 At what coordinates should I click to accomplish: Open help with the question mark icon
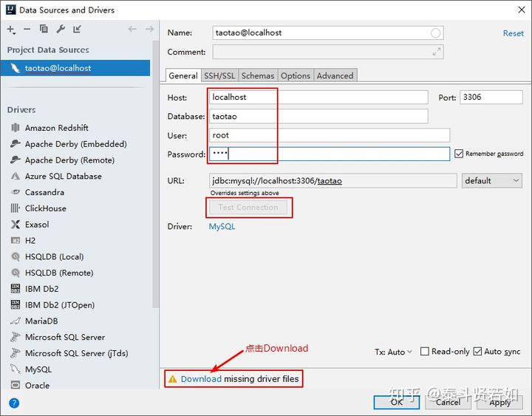pos(14,403)
